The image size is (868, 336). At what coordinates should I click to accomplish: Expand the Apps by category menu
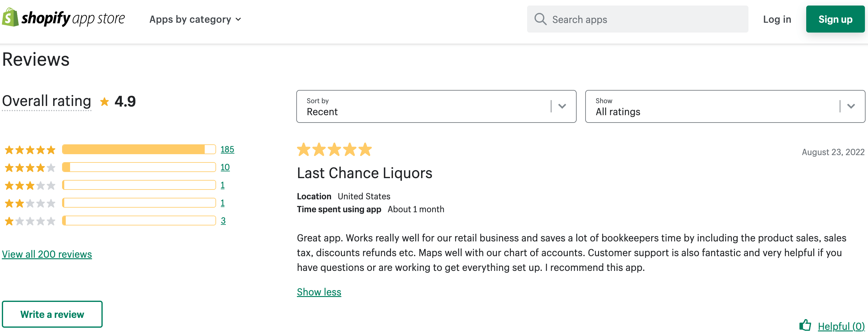tap(195, 19)
